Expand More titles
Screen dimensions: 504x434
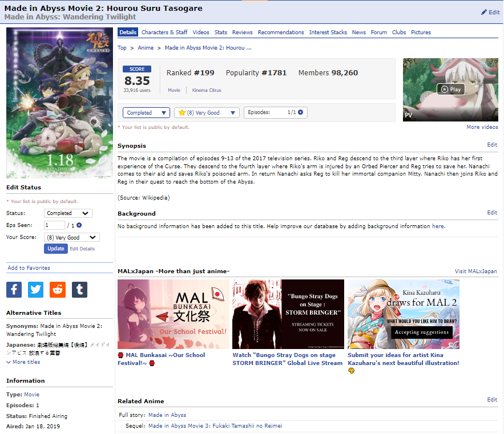click(23, 362)
